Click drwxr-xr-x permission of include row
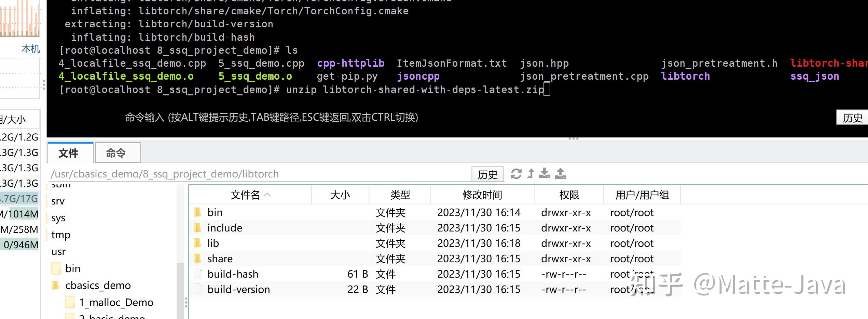 pos(566,228)
